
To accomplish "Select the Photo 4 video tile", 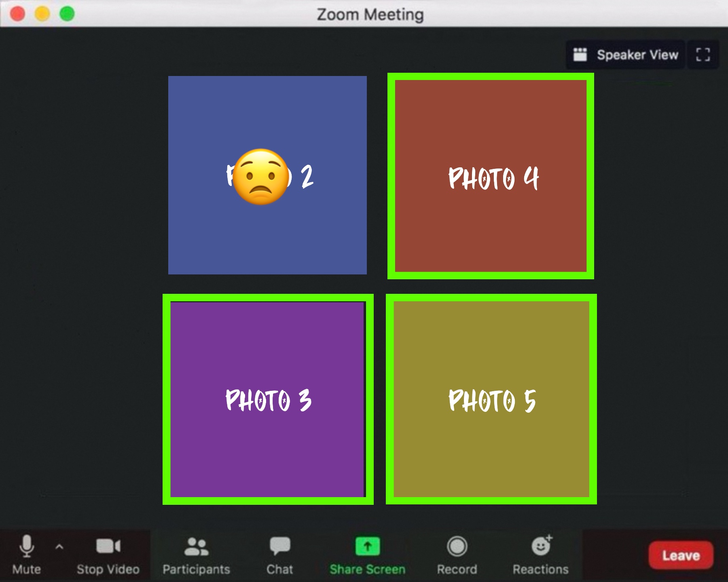I will tap(491, 226).
